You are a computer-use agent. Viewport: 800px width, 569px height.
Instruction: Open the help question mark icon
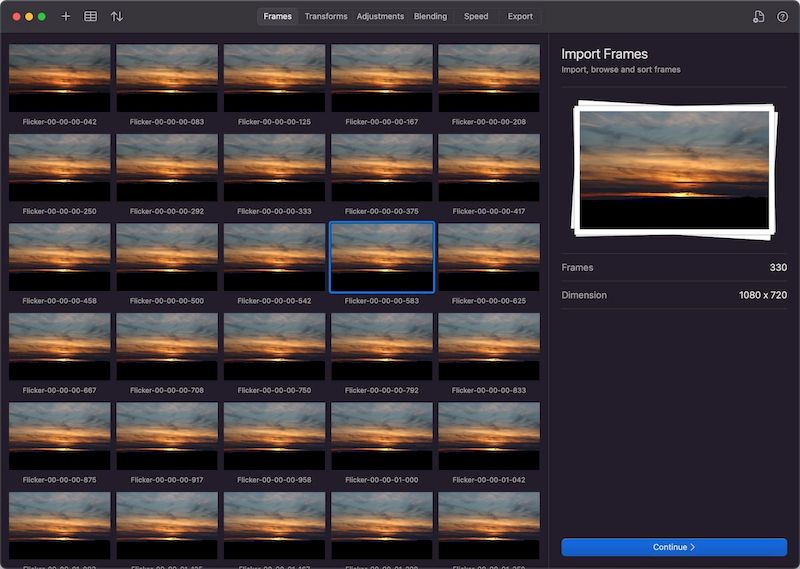pyautogui.click(x=782, y=17)
